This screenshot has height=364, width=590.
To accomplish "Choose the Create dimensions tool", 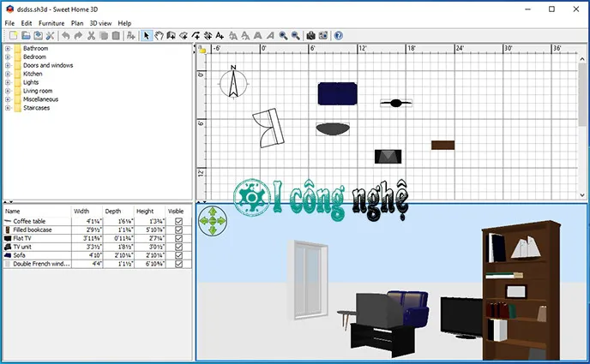I will [x=208, y=36].
